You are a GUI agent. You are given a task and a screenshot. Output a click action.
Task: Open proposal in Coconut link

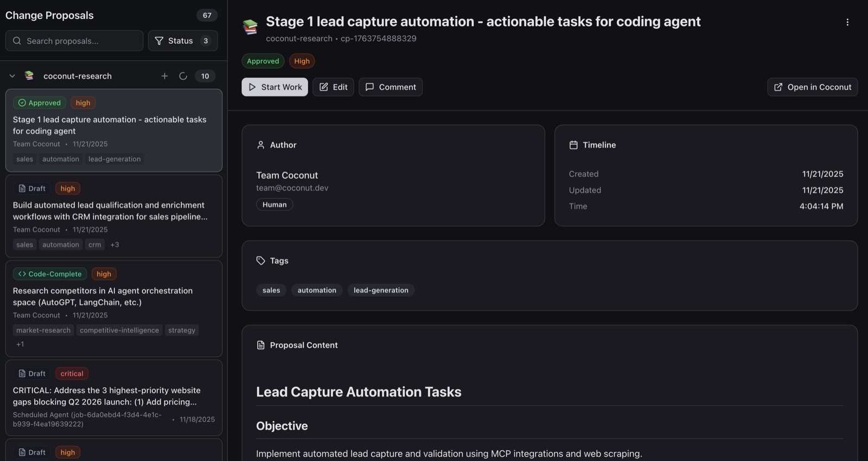[812, 87]
